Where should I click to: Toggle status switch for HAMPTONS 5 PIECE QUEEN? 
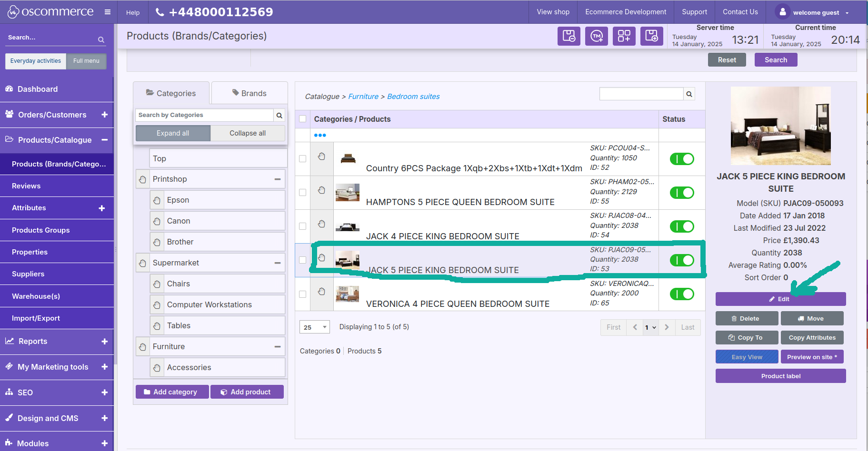[x=682, y=193]
